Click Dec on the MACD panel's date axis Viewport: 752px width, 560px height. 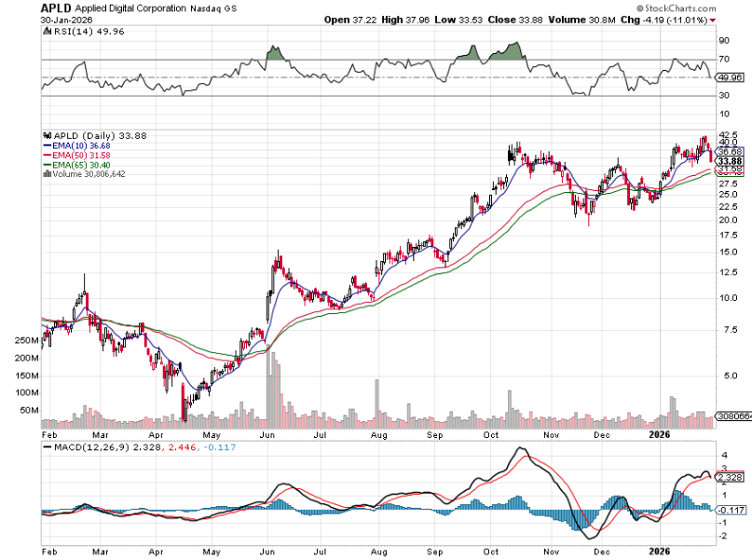[602, 552]
